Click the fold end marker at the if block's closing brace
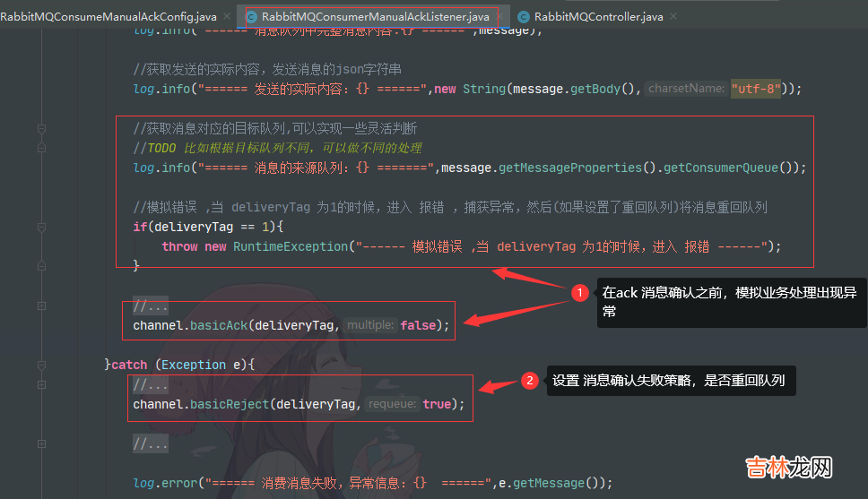The width and height of the screenshot is (868, 499). click(41, 265)
